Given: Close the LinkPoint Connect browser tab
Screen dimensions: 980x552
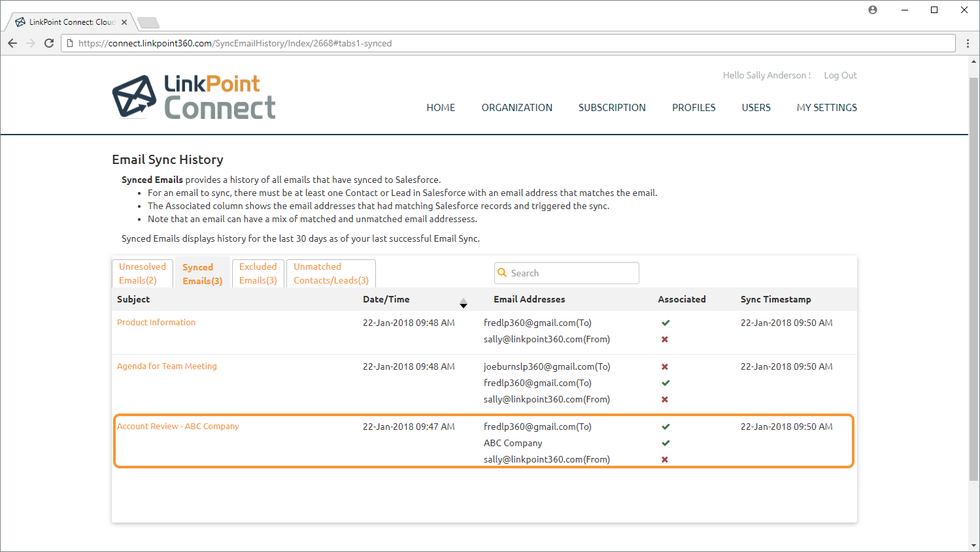Looking at the screenshot, I should pos(124,22).
